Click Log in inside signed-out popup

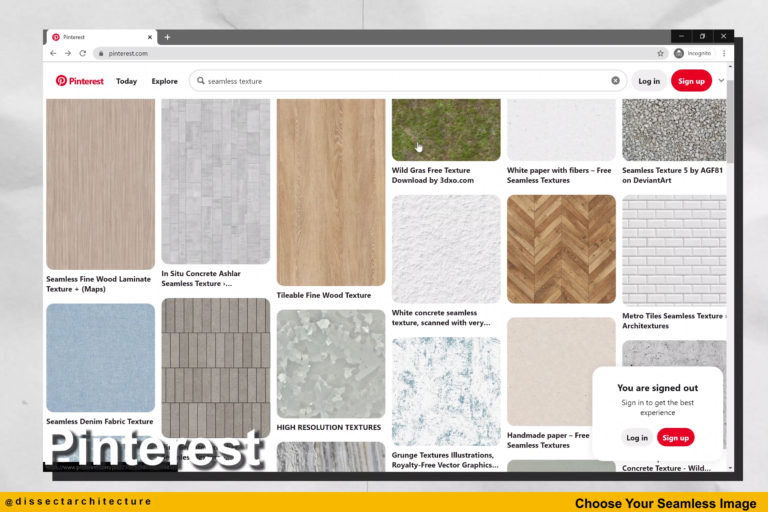coord(637,437)
